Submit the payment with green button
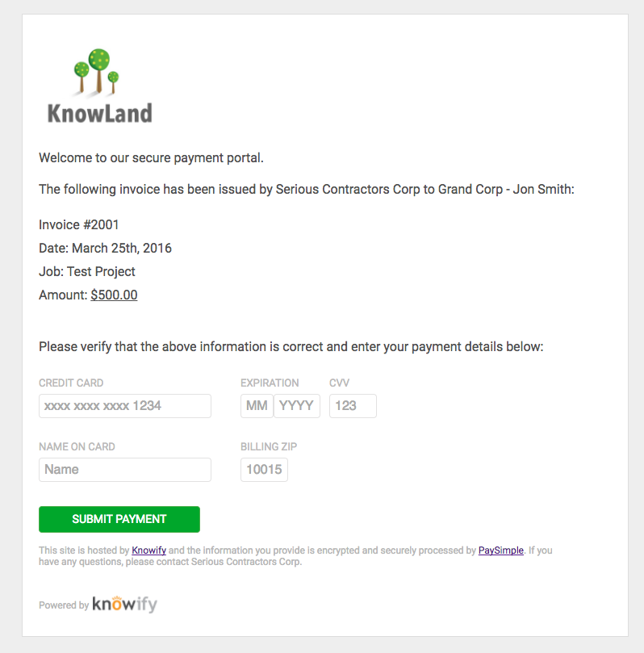 click(x=119, y=519)
